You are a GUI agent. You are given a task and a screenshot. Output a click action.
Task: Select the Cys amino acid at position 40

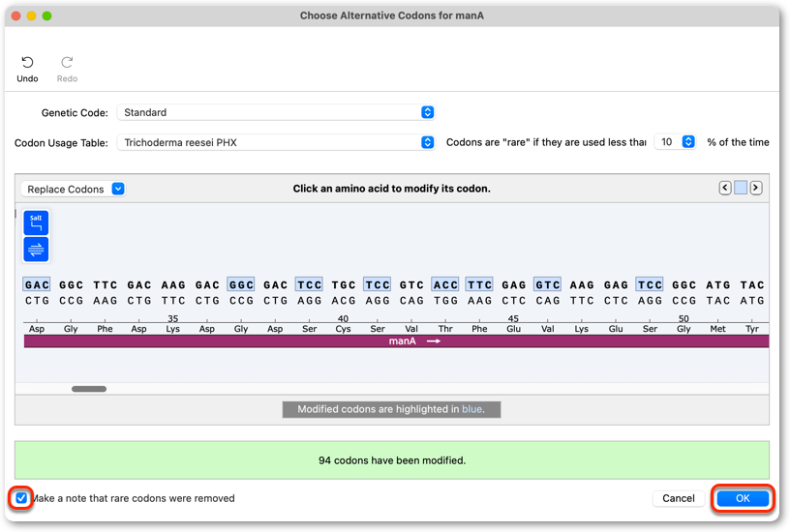pos(343,329)
